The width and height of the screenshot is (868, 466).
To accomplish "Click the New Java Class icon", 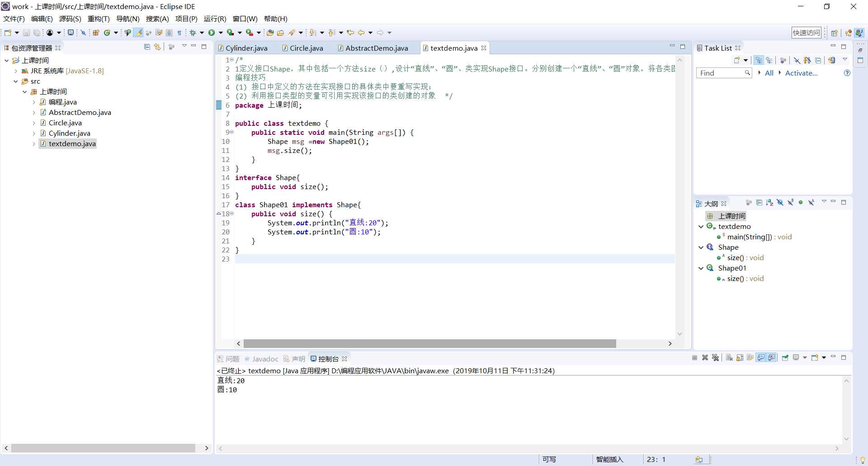I will coord(107,33).
